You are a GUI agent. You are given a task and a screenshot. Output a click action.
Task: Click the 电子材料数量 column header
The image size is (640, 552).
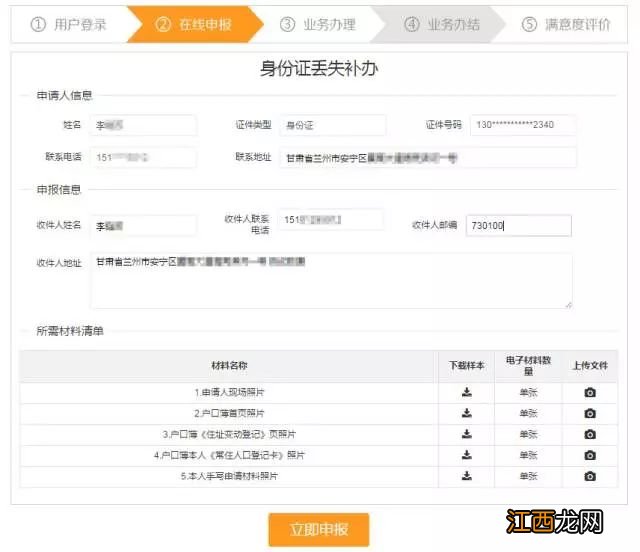pyautogui.click(x=528, y=365)
